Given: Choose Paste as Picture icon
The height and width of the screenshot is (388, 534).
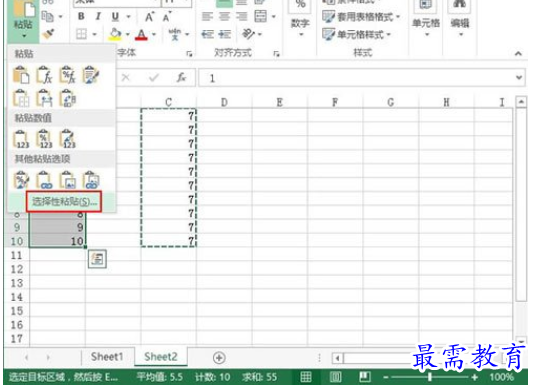Looking at the screenshot, I should click(67, 180).
